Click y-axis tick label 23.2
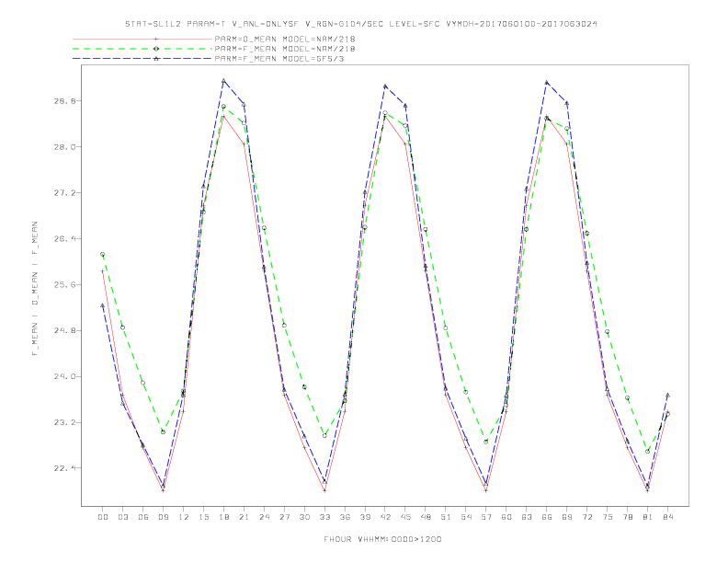 (x=63, y=423)
